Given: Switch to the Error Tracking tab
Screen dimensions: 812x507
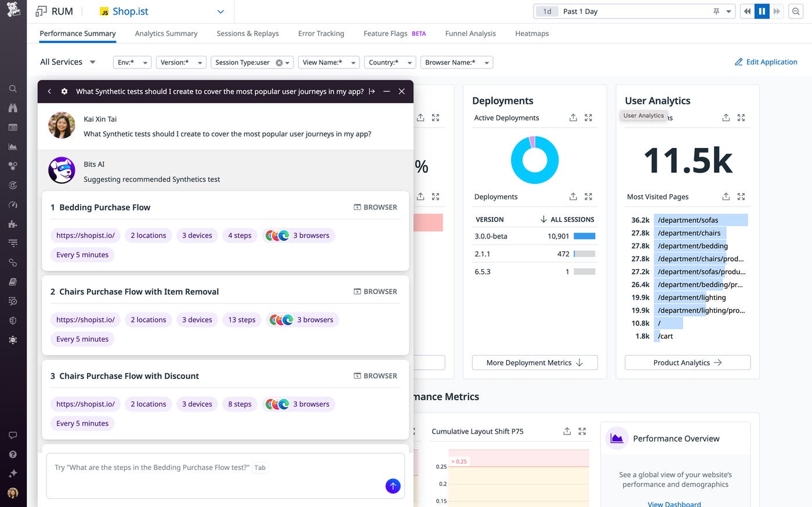Looking at the screenshot, I should tap(321, 33).
